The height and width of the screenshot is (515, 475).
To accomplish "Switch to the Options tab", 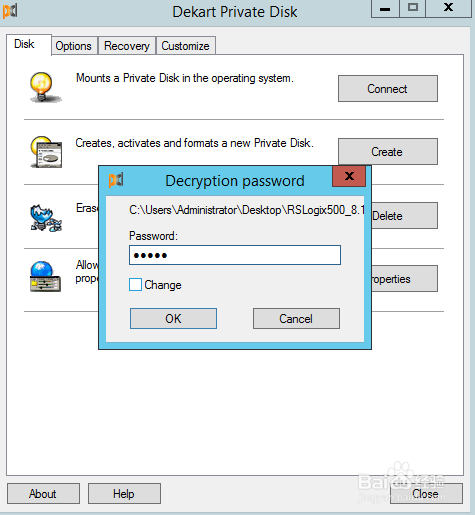I will [74, 46].
